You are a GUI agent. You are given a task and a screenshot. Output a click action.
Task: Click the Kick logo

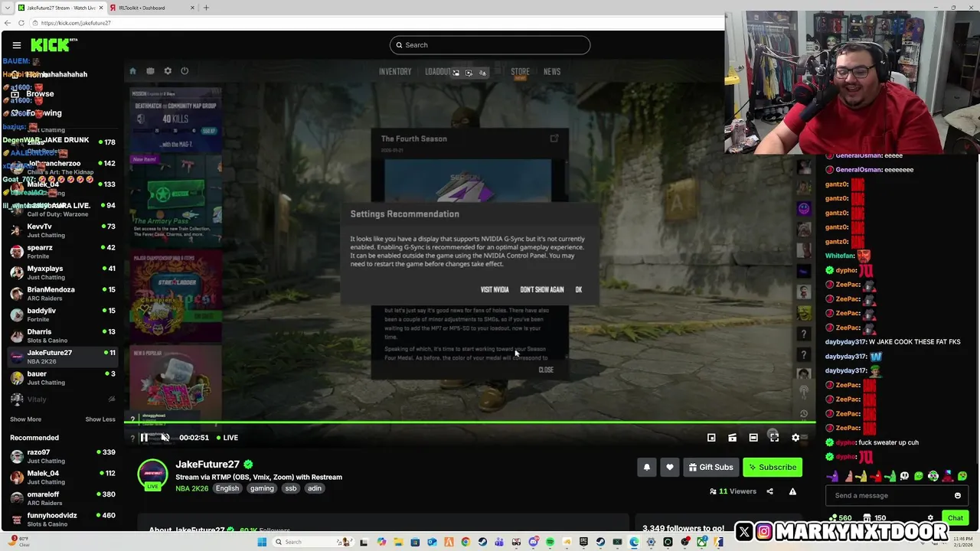click(x=54, y=45)
